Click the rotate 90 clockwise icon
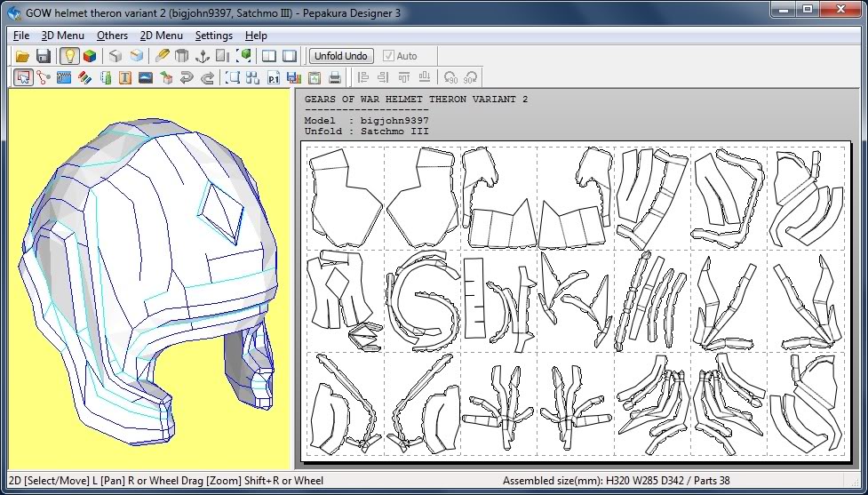This screenshot has width=868, height=495. coord(471,77)
